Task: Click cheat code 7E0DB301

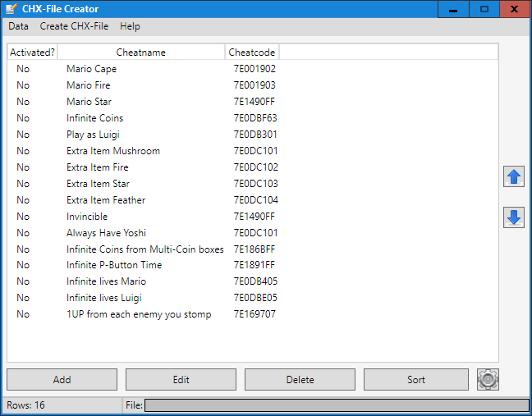Action: pos(255,135)
